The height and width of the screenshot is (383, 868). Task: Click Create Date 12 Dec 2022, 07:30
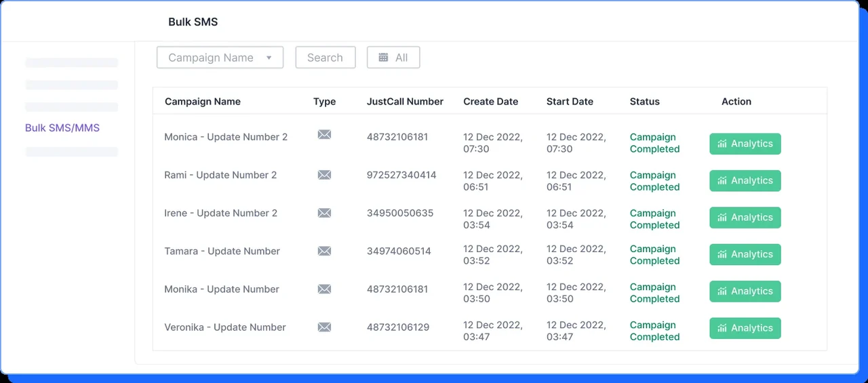(x=493, y=143)
